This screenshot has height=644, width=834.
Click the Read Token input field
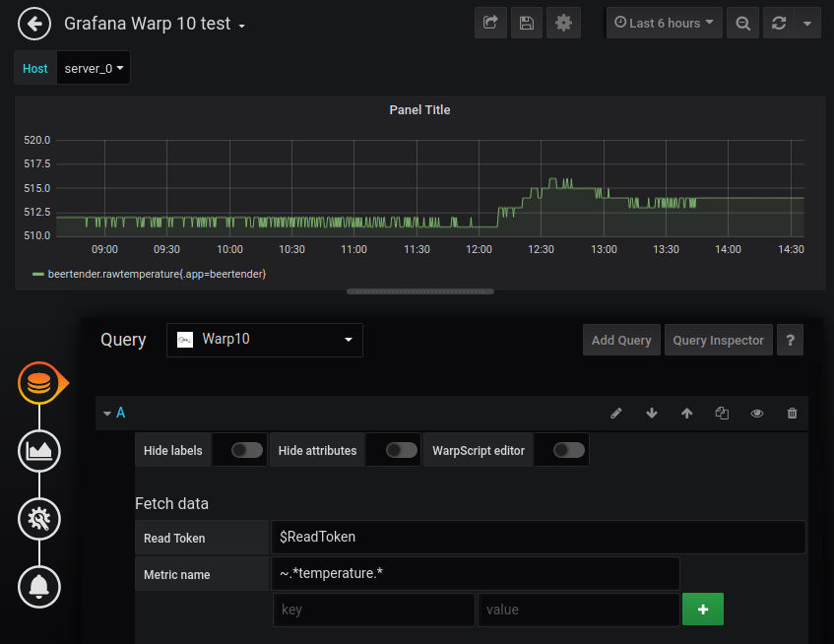539,537
